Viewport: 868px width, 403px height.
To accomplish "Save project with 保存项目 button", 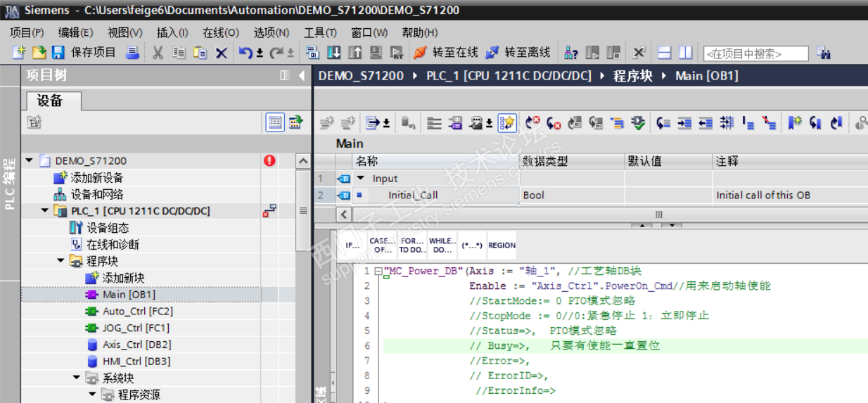I will [84, 53].
